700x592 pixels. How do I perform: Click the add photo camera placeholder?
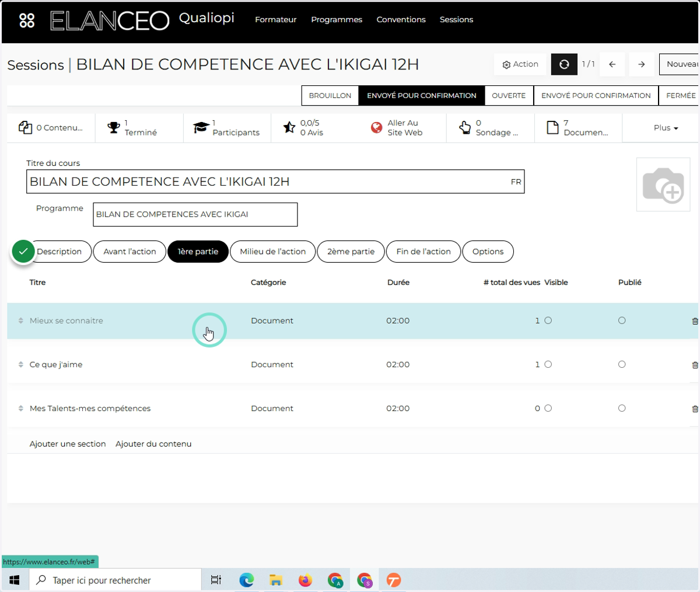click(x=663, y=184)
